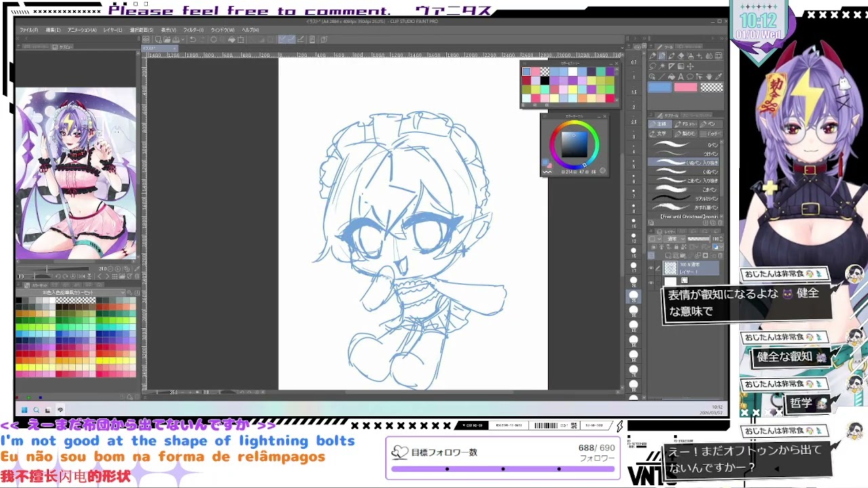
Task: Select the Pen tool in tool palette
Action: click(x=652, y=56)
